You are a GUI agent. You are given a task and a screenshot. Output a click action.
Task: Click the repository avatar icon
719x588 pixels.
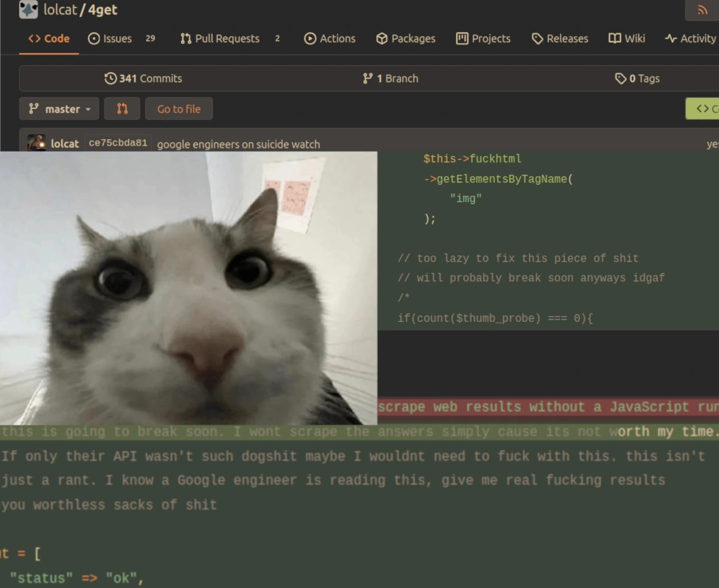point(28,10)
